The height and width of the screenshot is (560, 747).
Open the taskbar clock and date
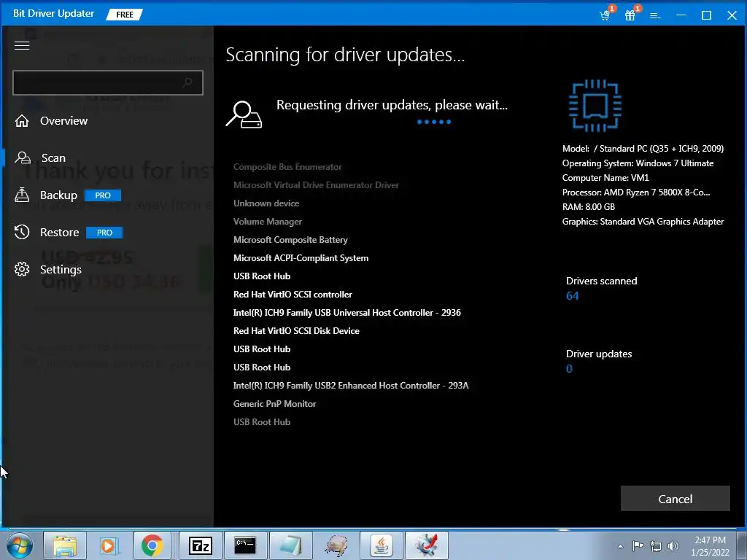(x=710, y=546)
